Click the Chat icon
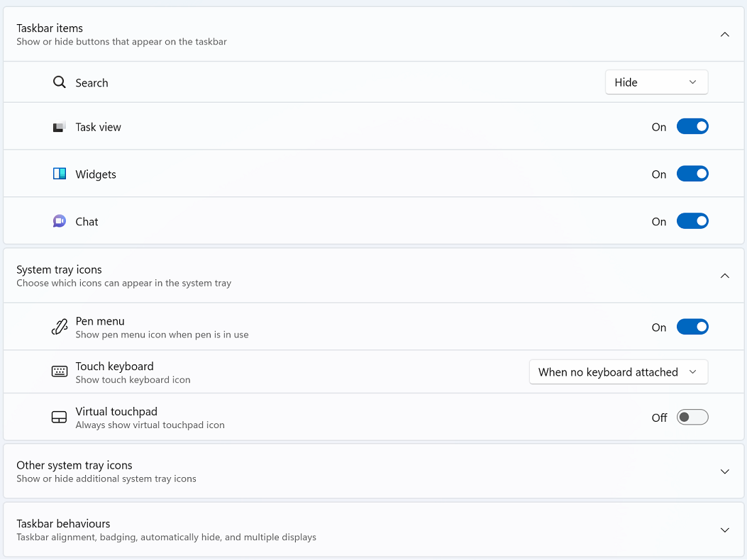 [59, 221]
